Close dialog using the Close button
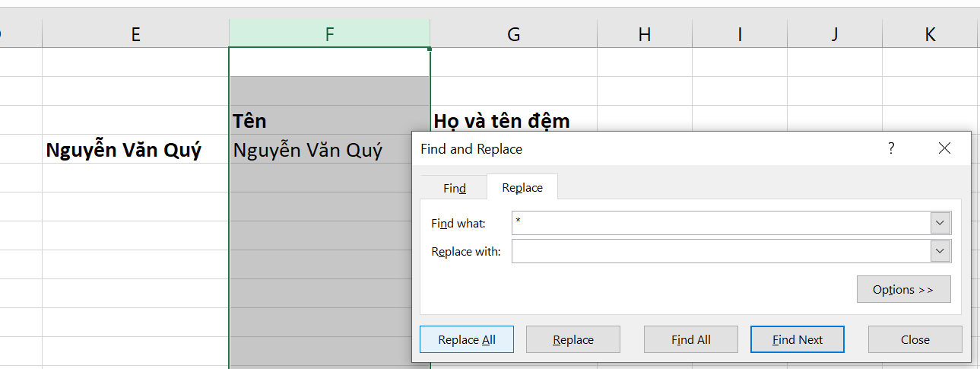The width and height of the screenshot is (980, 369). (915, 339)
